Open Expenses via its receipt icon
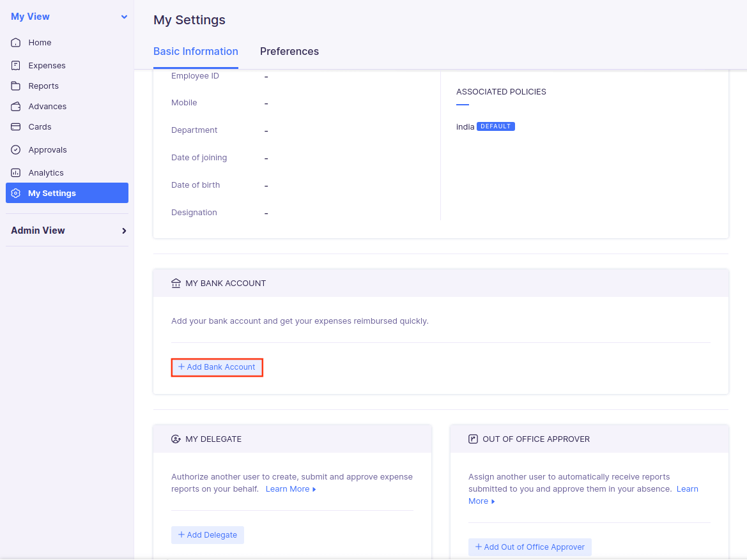Image resolution: width=747 pixels, height=560 pixels. 16,66
